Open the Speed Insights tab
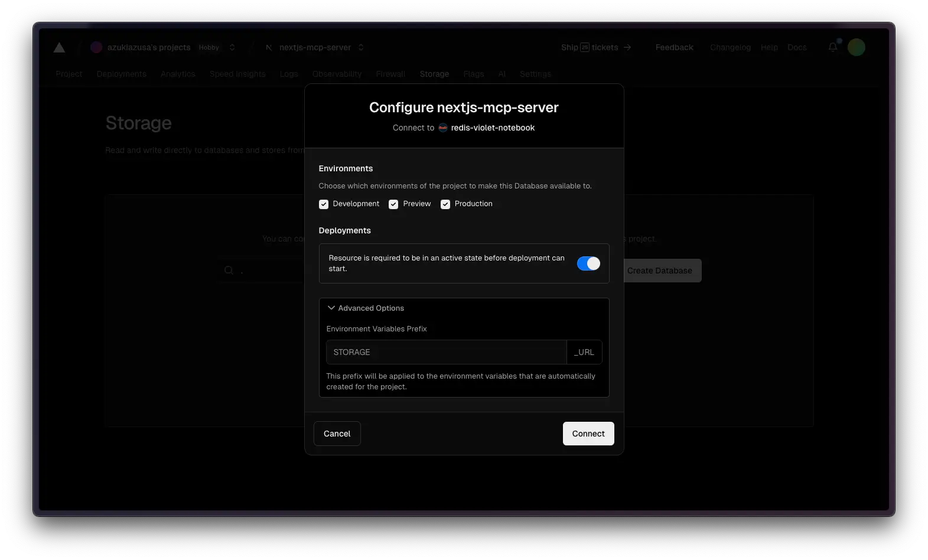 (237, 74)
